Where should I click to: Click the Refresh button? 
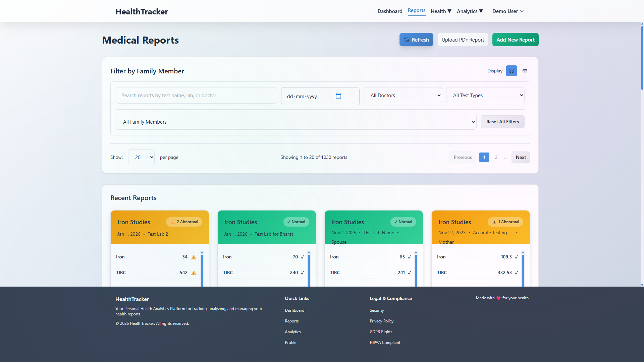(416, 40)
